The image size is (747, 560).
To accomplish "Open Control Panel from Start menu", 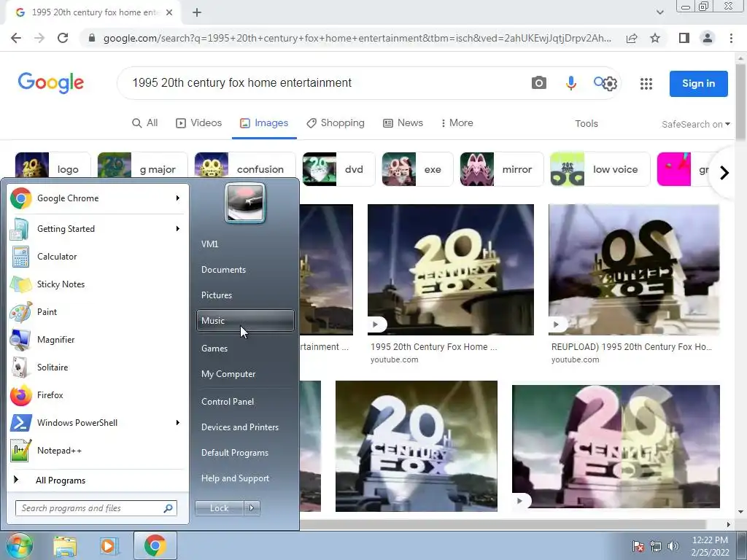I will [245, 402].
